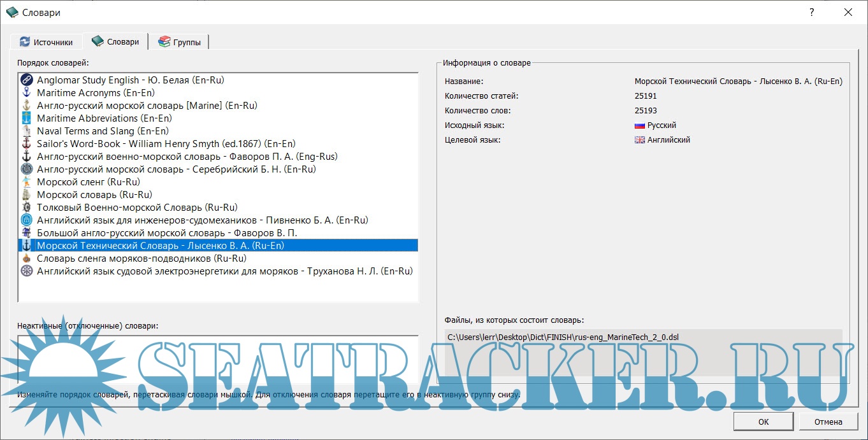Click the Морской сленг dictionary icon
Viewport: 868px width, 440px height.
click(27, 182)
